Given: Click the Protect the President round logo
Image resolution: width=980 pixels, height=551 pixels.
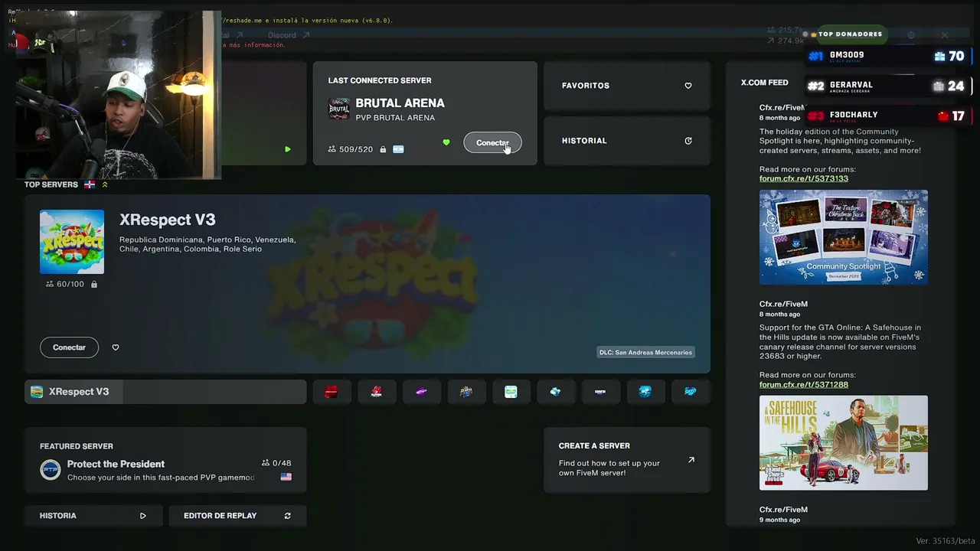Looking at the screenshot, I should 51,470.
